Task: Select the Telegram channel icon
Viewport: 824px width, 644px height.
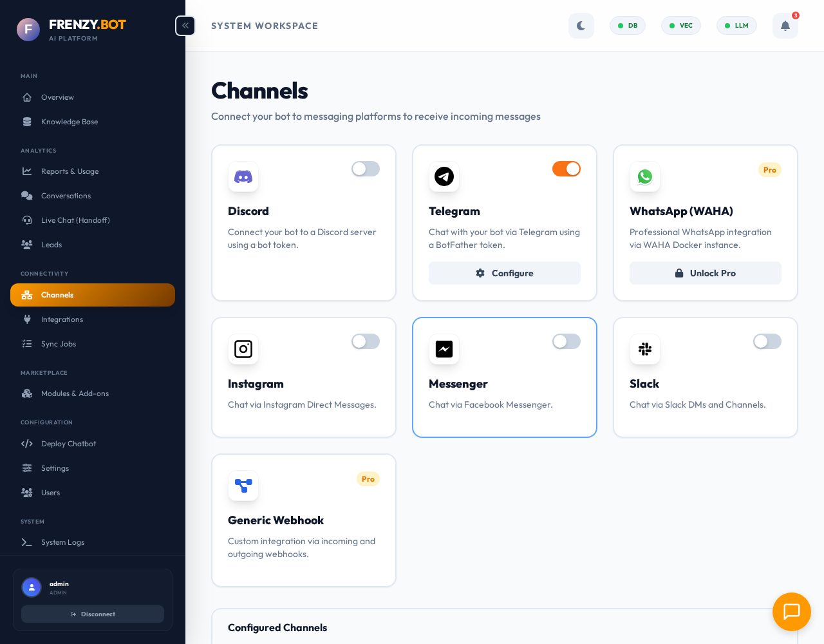Action: (444, 176)
